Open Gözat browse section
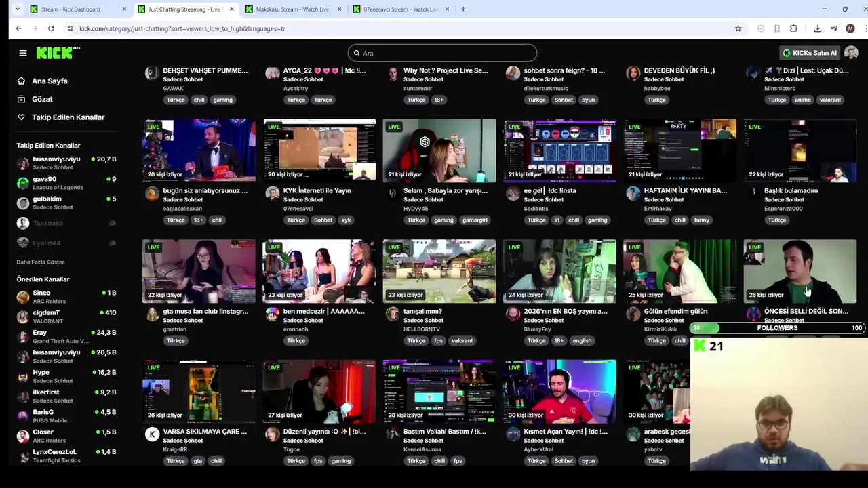 [x=42, y=99]
